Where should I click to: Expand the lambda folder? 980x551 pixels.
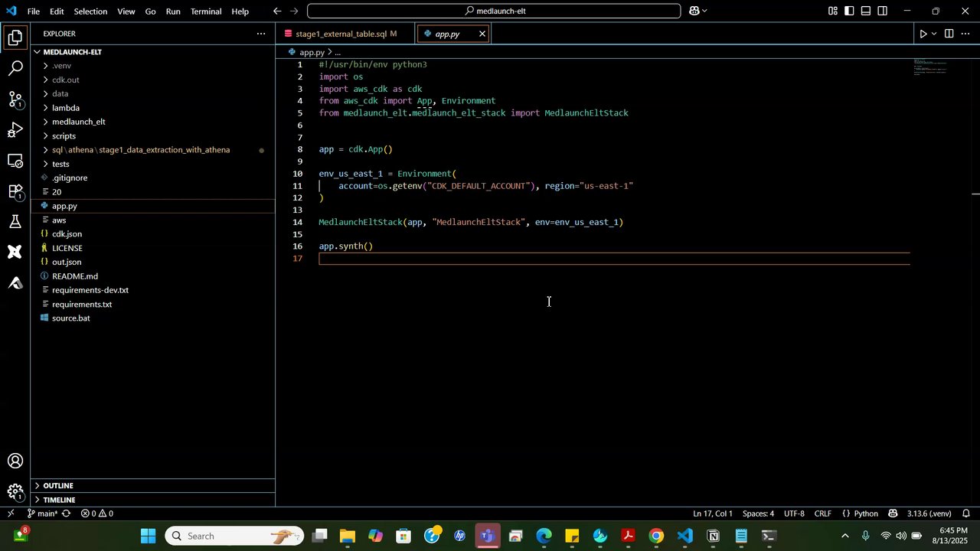[x=66, y=108]
